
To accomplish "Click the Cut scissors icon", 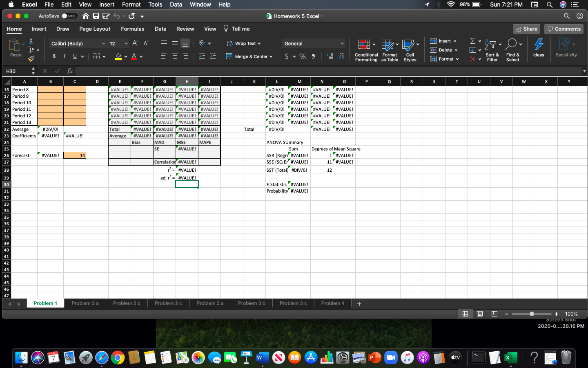I will (x=31, y=41).
